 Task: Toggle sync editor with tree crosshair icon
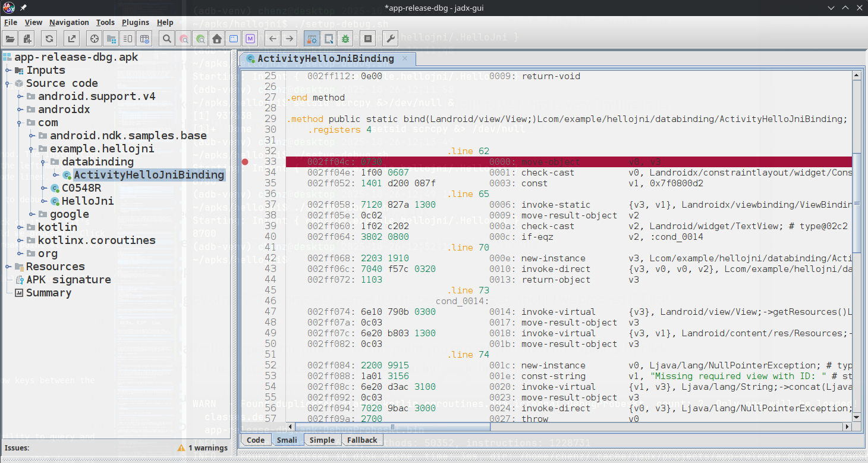[x=94, y=38]
